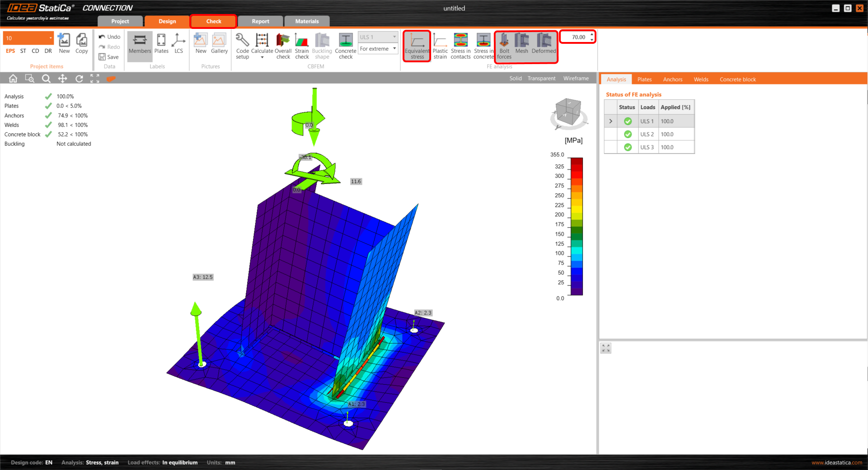Toggle the Mesh display
Viewport: 868px width, 470px height.
coord(521,44)
